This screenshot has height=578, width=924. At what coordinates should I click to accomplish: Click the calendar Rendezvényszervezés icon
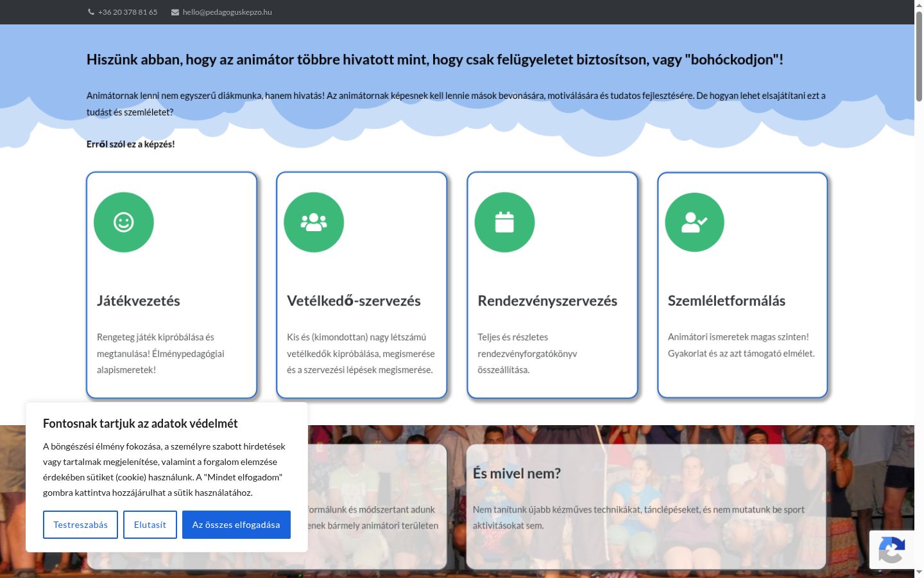click(x=504, y=222)
